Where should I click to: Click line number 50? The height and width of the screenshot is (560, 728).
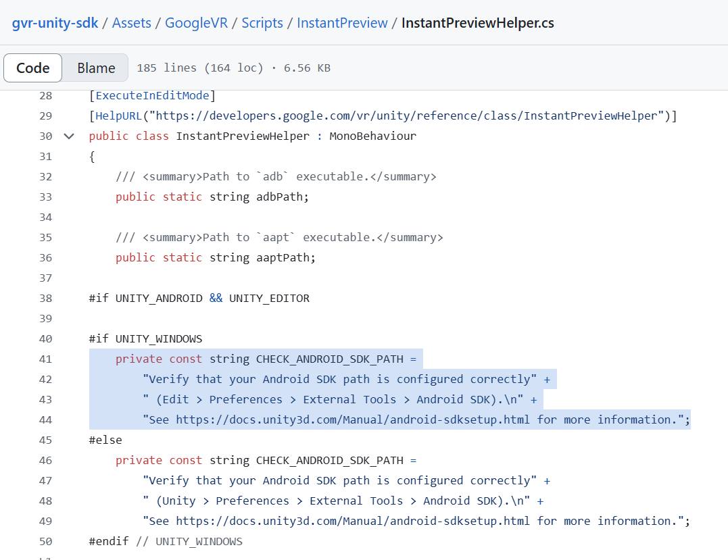(x=45, y=542)
